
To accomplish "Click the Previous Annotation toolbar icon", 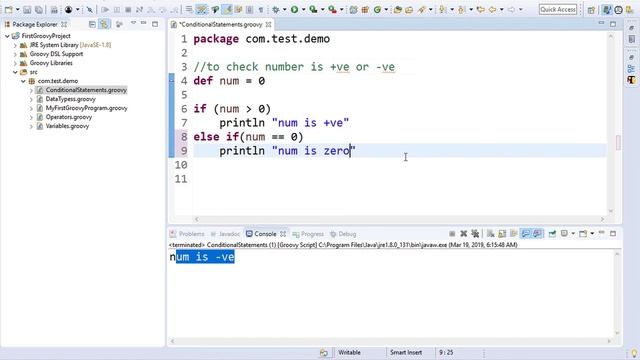I will (x=462, y=9).
